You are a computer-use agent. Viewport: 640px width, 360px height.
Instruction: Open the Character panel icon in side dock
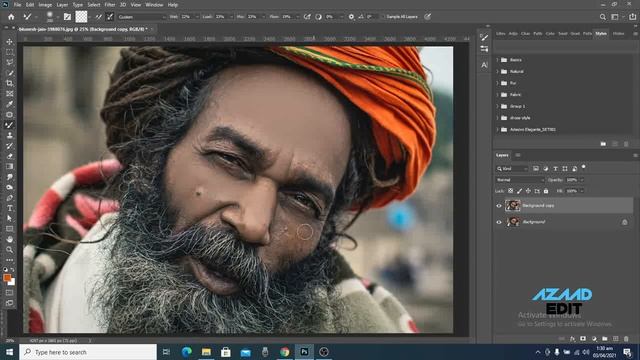pyautogui.click(x=484, y=65)
